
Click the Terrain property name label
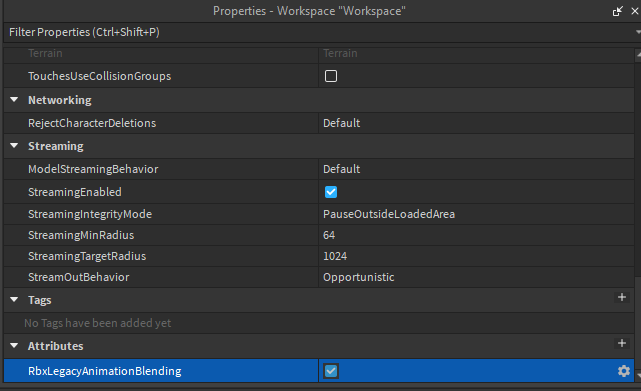[45, 54]
